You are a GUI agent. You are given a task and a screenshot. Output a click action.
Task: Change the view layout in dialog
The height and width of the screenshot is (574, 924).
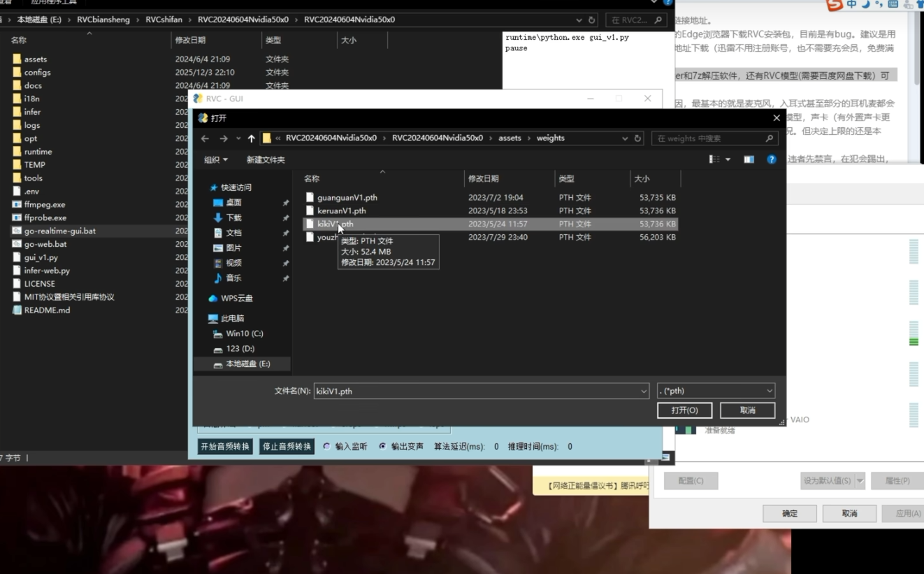point(714,159)
